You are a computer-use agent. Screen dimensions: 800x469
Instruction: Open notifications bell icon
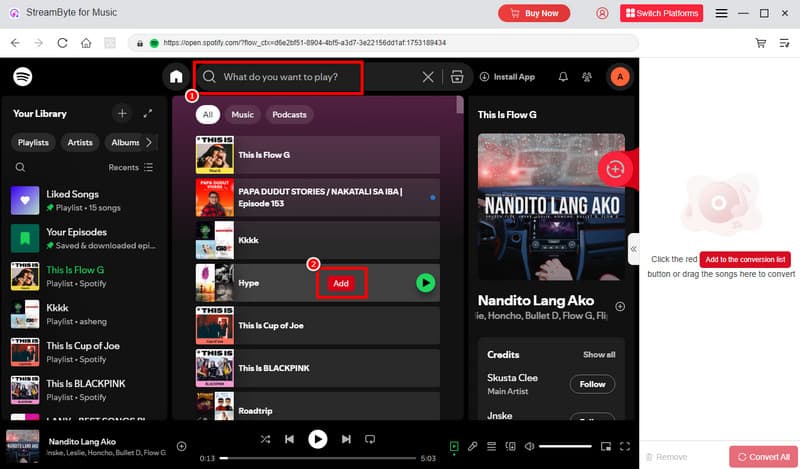[563, 77]
